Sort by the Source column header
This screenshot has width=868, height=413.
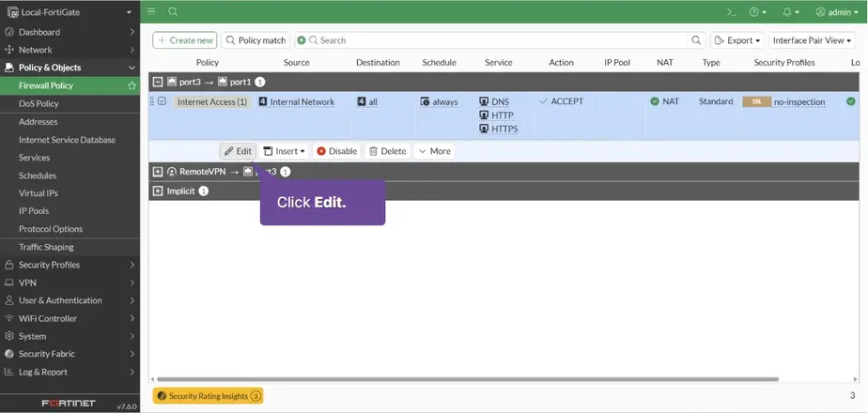pyautogui.click(x=296, y=63)
